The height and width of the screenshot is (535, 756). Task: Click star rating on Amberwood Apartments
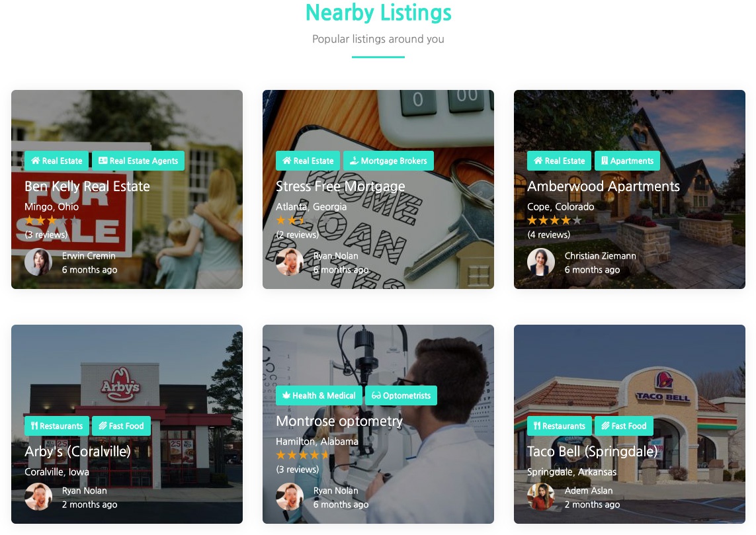tap(554, 221)
